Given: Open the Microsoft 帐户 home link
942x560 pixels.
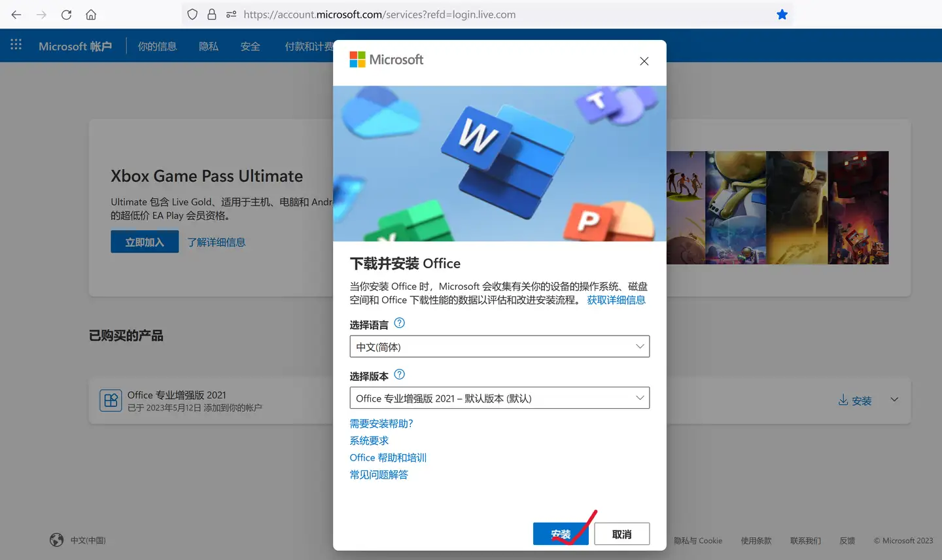Looking at the screenshot, I should click(75, 46).
